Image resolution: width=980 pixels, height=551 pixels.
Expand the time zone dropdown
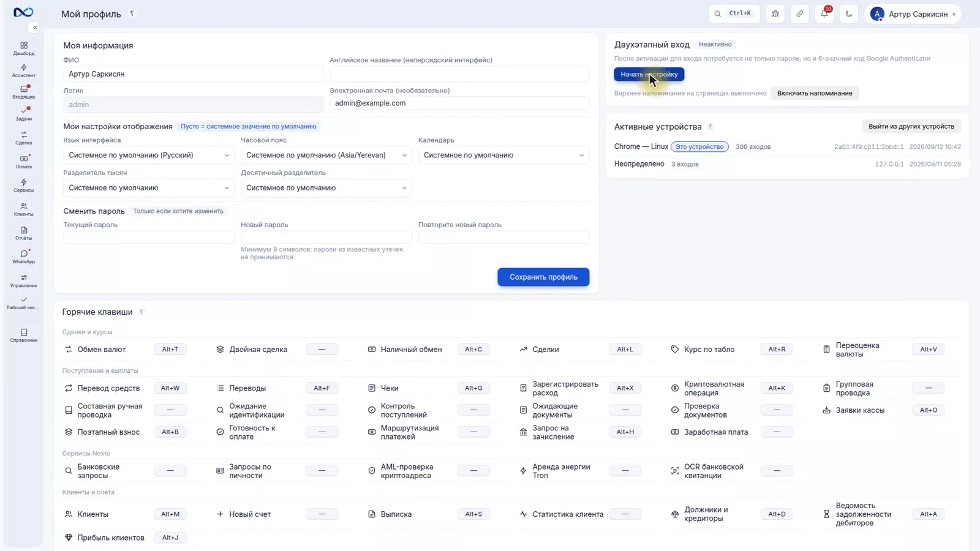326,155
